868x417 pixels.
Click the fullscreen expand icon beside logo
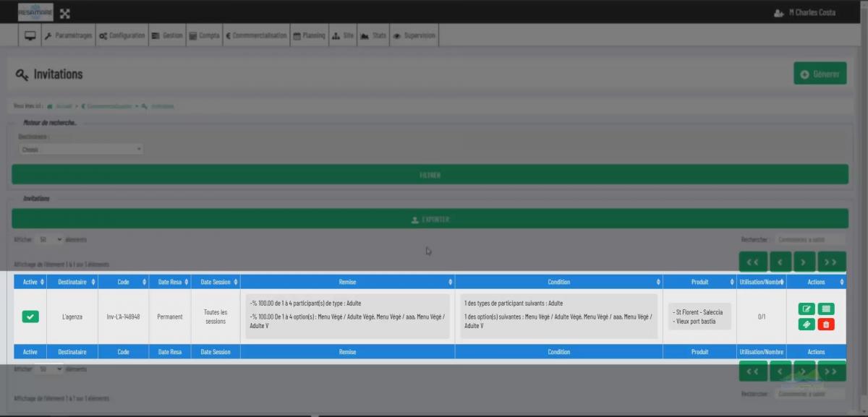65,13
